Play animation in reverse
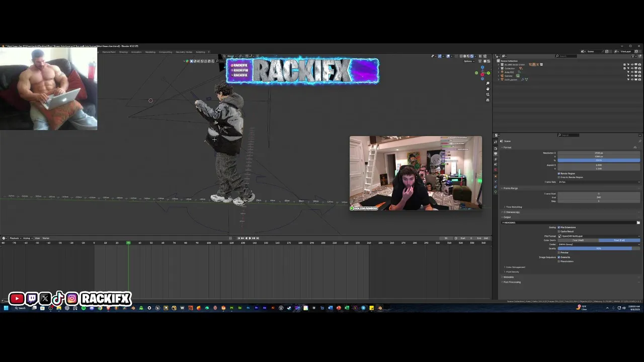This screenshot has height=362, width=644. 247,238
